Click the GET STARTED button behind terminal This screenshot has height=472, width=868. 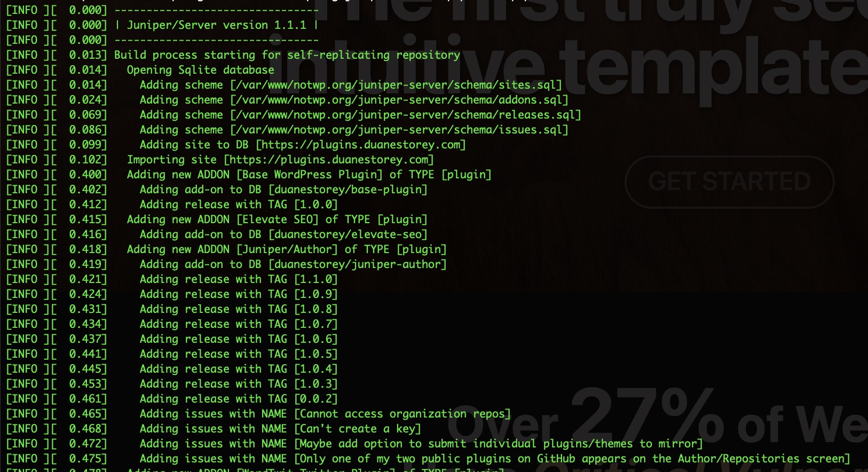pos(729,182)
